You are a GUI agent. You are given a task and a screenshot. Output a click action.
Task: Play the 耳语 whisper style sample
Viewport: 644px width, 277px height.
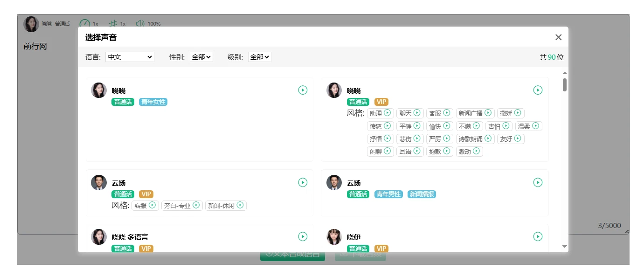417,151
